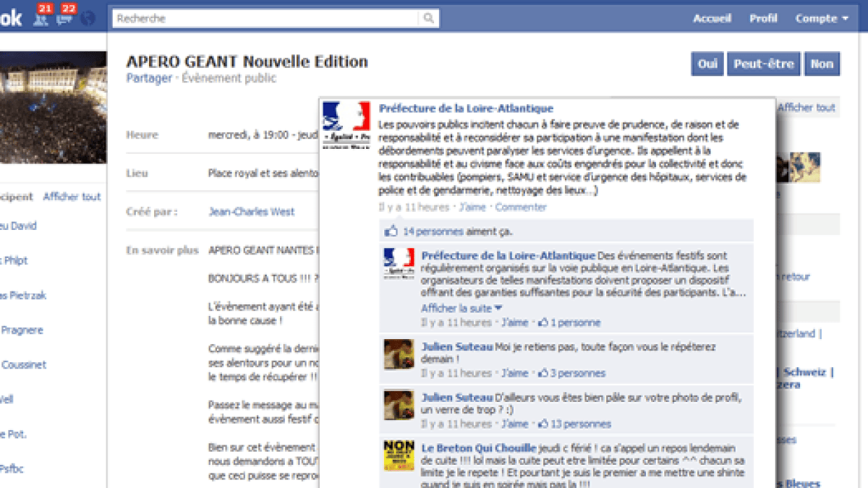Open notifications globe icon
This screenshot has width=868, height=488.
(x=88, y=19)
